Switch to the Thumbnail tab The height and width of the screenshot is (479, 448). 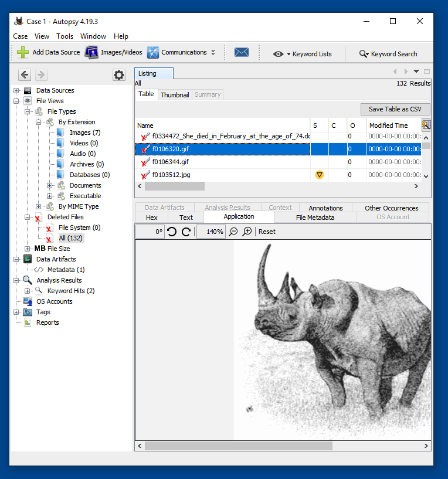pos(175,95)
